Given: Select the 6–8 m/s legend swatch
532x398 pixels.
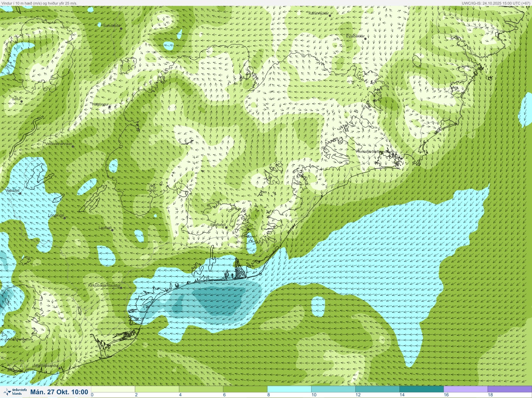Looking at the screenshot, I should (245, 389).
